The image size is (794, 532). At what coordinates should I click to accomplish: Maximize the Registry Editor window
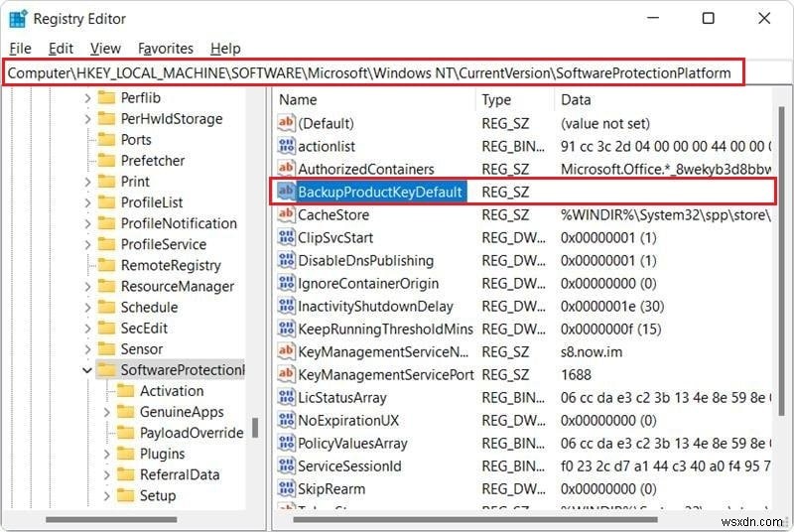pos(708,19)
